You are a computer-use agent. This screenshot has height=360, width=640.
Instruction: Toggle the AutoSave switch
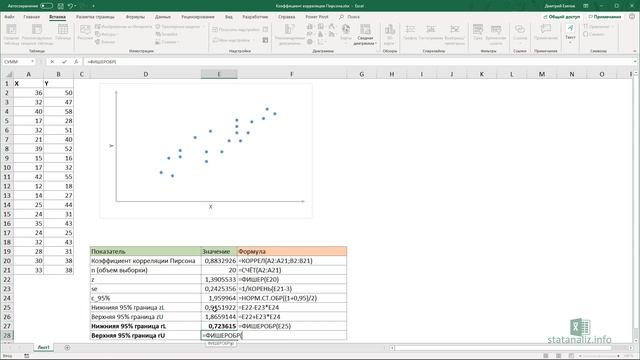pos(46,6)
